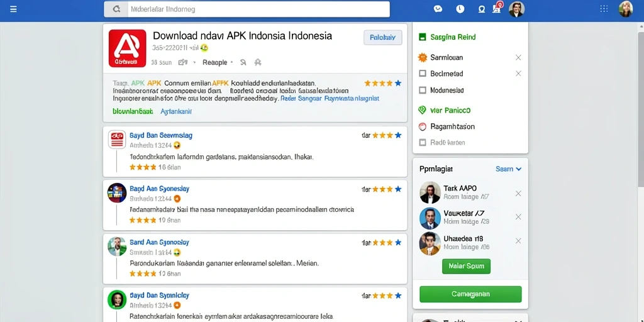This screenshot has width=644, height=322.
Task: Click the share icon left of Reaople
Action: [183, 62]
